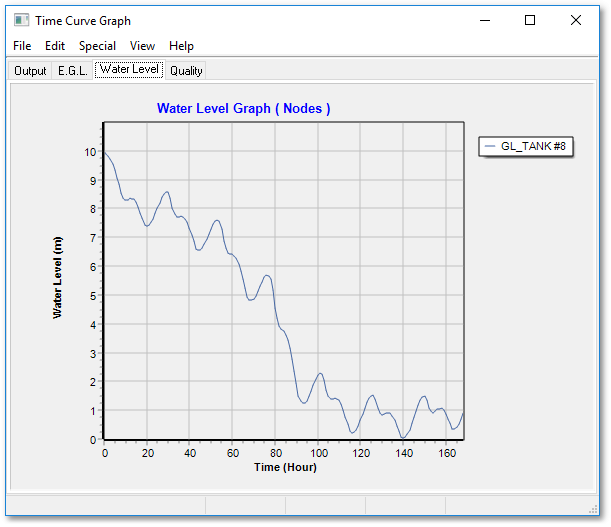Image resolution: width=611 pixels, height=527 pixels.
Task: Open the View menu
Action: point(142,46)
